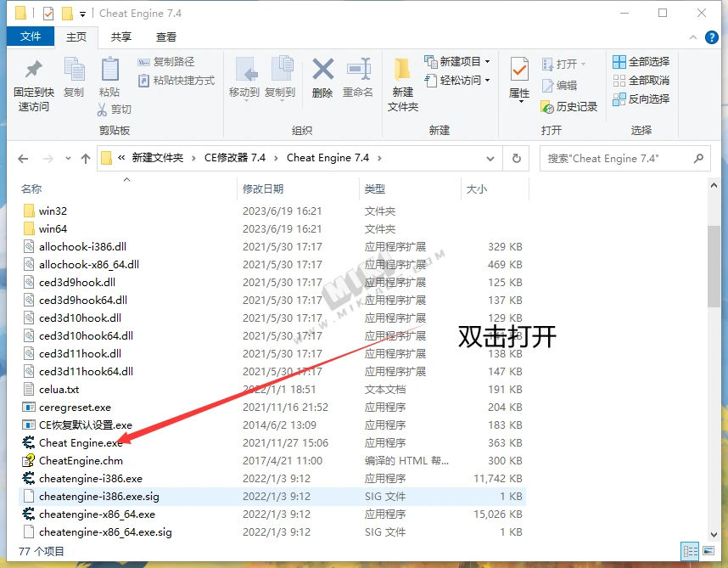Screen dimensions: 728x568
Task: Click the Up one level arrow
Action: [x=86, y=159]
